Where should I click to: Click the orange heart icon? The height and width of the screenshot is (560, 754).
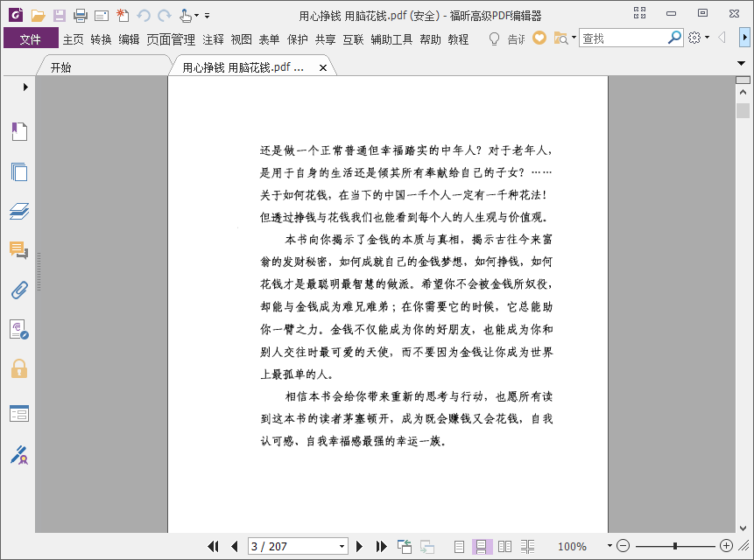(x=539, y=38)
